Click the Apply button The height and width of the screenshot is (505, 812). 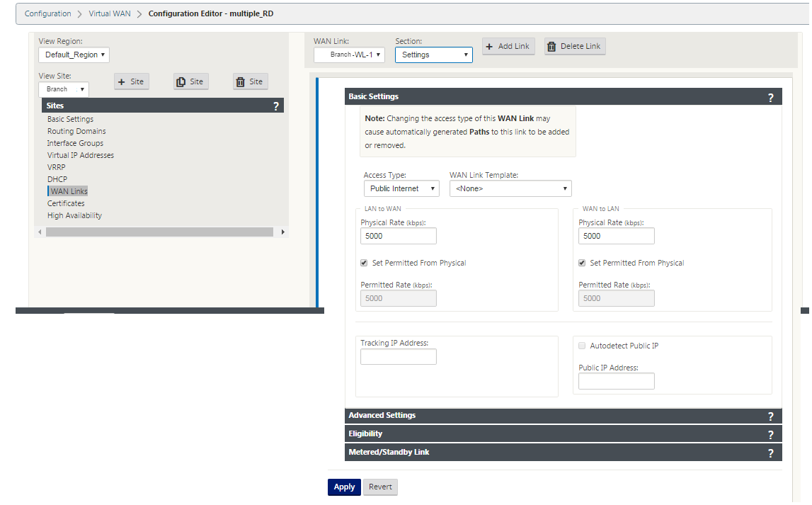coord(344,487)
